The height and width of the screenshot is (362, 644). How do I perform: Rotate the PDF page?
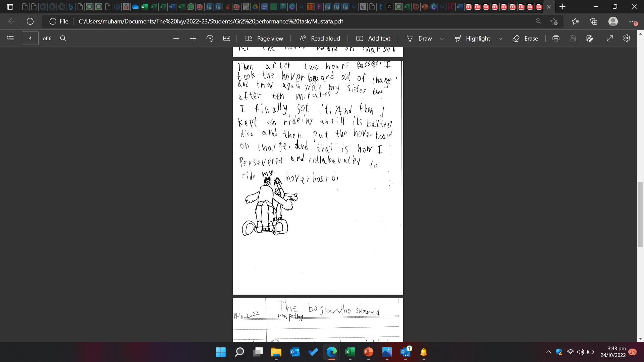(210, 38)
